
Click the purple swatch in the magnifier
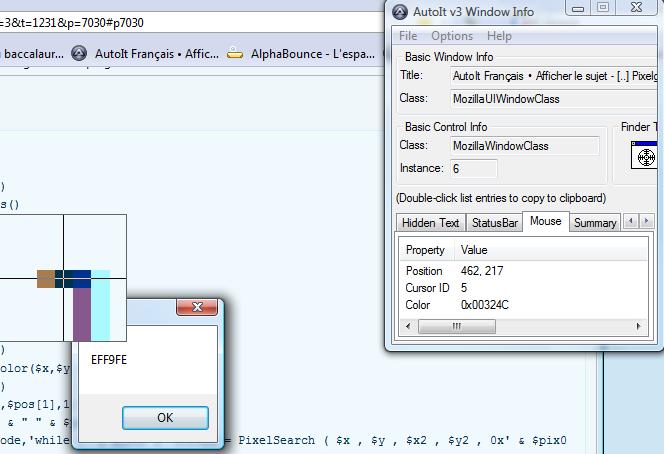82,313
